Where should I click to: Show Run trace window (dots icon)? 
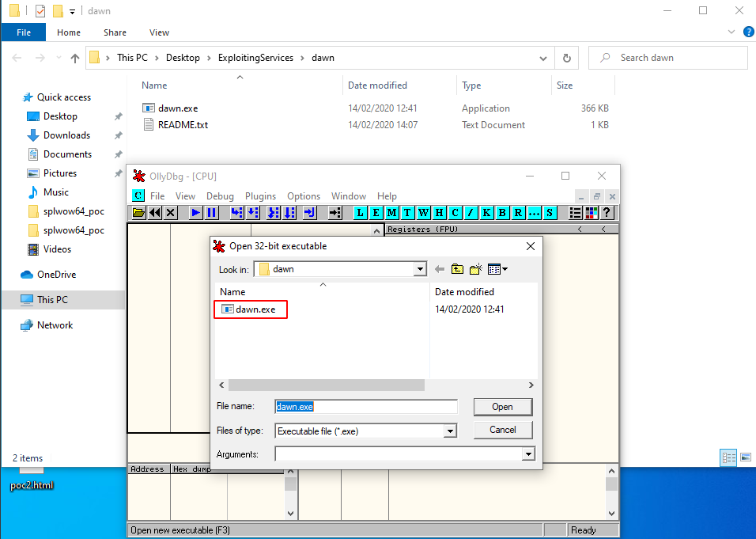point(535,212)
